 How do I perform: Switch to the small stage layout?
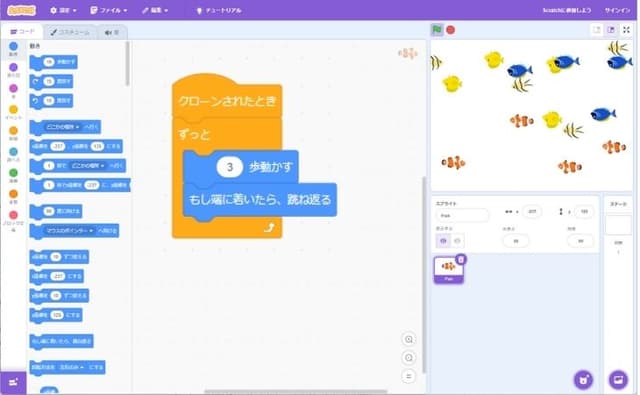pos(596,30)
